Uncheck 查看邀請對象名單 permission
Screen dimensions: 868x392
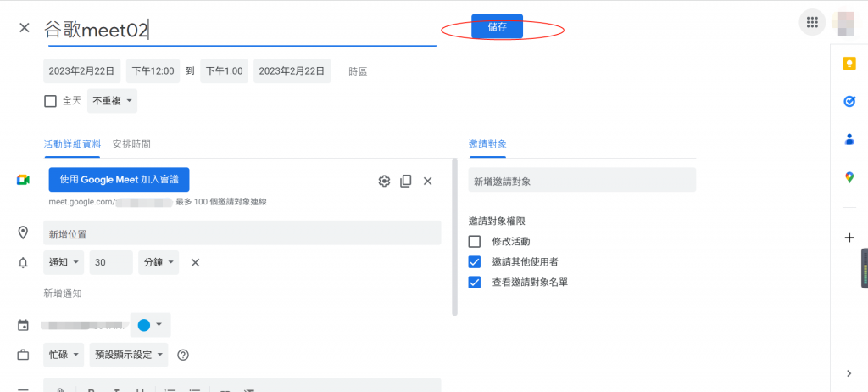tap(475, 283)
